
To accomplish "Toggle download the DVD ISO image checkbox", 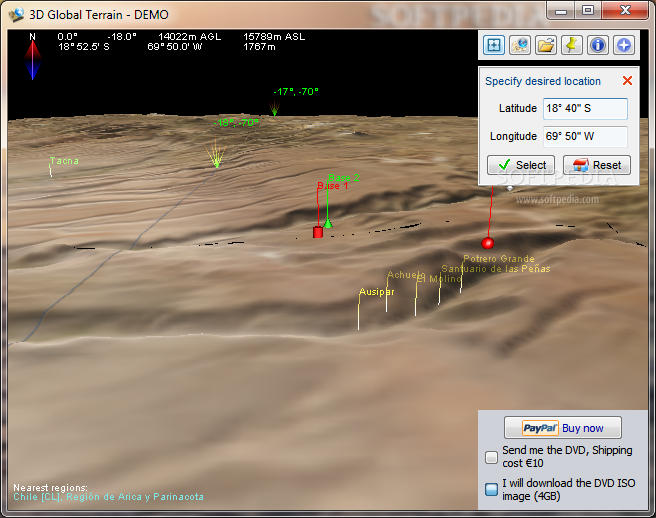I will [491, 490].
